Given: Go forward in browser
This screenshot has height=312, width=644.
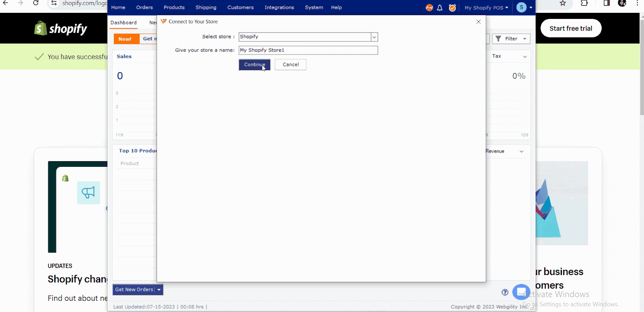Looking at the screenshot, I should tap(21, 3).
